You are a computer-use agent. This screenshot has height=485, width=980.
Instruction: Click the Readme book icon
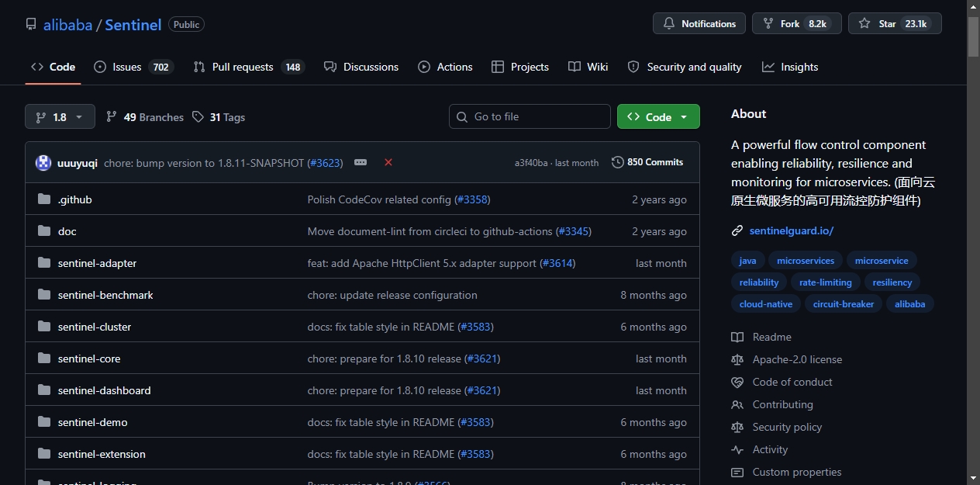pos(737,337)
